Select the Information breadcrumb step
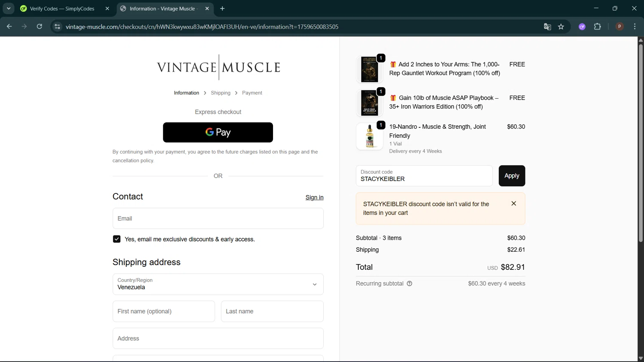The height and width of the screenshot is (362, 644). 186,93
